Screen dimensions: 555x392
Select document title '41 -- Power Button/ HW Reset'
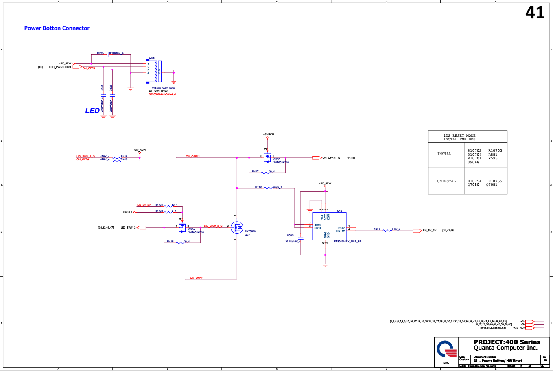pos(498,361)
